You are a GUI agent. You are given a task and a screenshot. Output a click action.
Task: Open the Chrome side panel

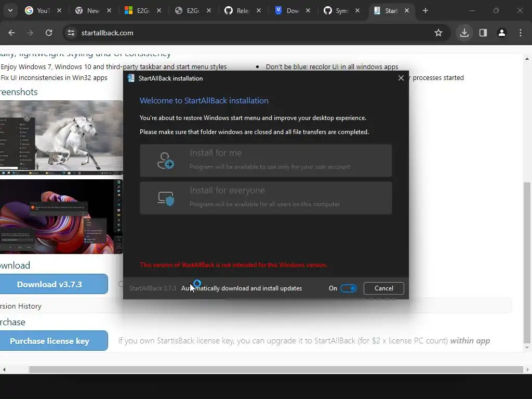tap(483, 33)
